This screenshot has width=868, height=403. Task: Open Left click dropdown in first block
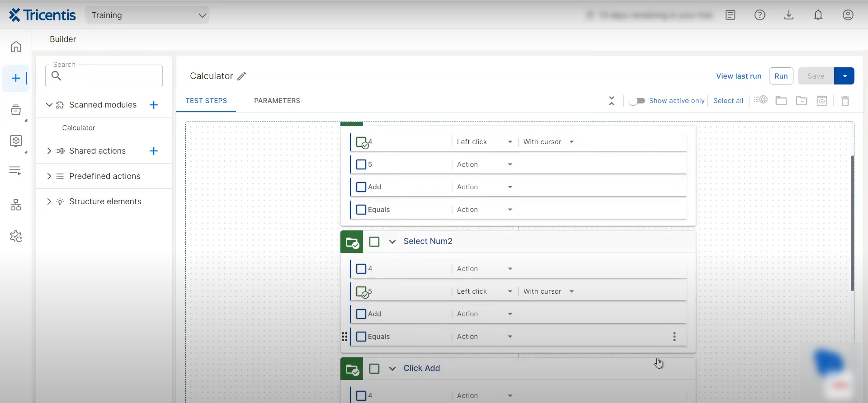point(484,142)
